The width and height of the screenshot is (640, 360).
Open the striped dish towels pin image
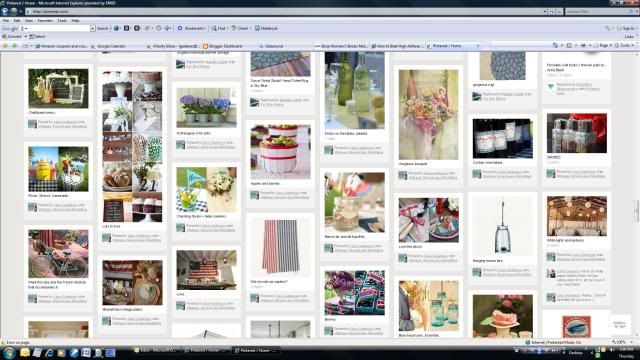[x=280, y=247]
